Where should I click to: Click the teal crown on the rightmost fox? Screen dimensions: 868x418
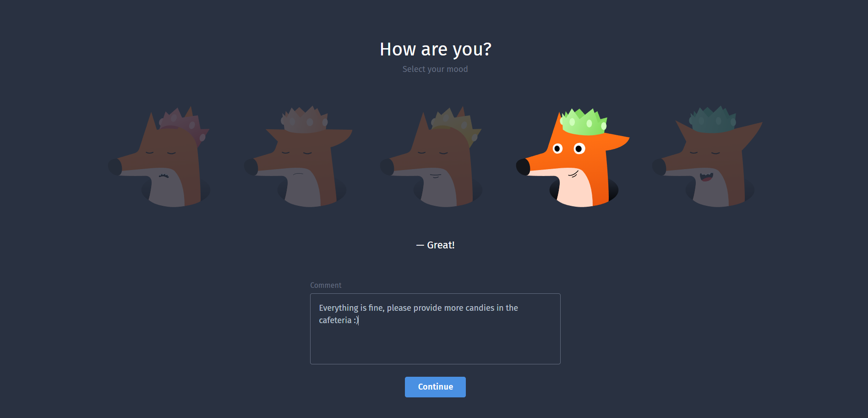(712, 120)
